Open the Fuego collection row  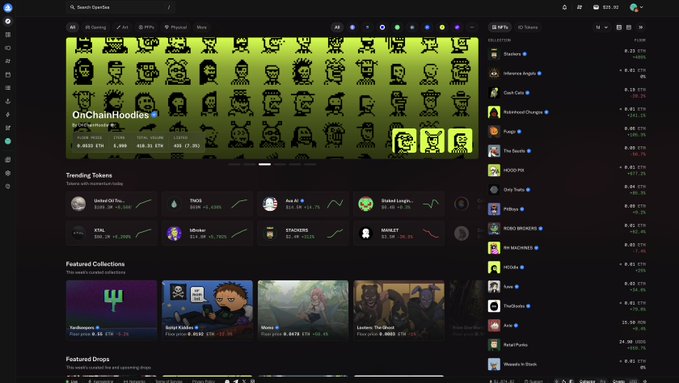[567, 132]
